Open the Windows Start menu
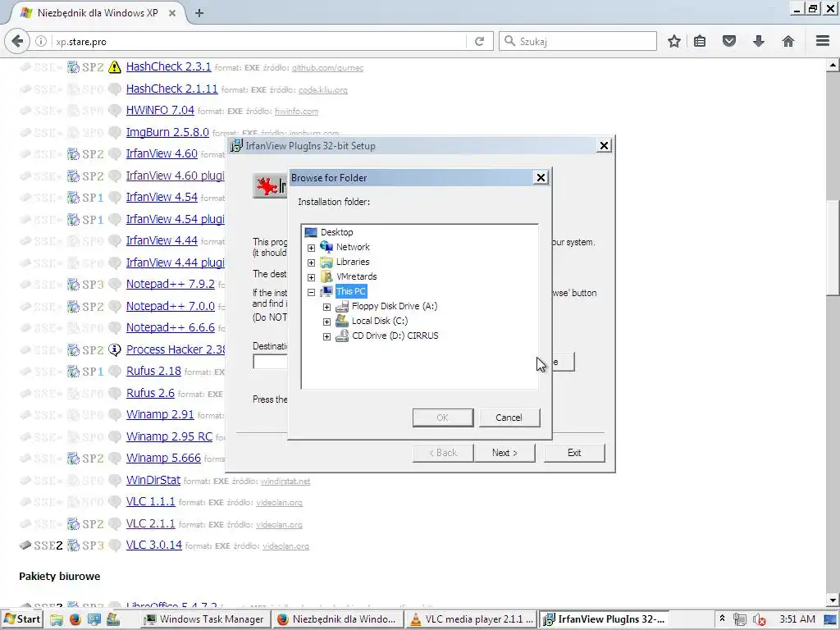 [22, 619]
